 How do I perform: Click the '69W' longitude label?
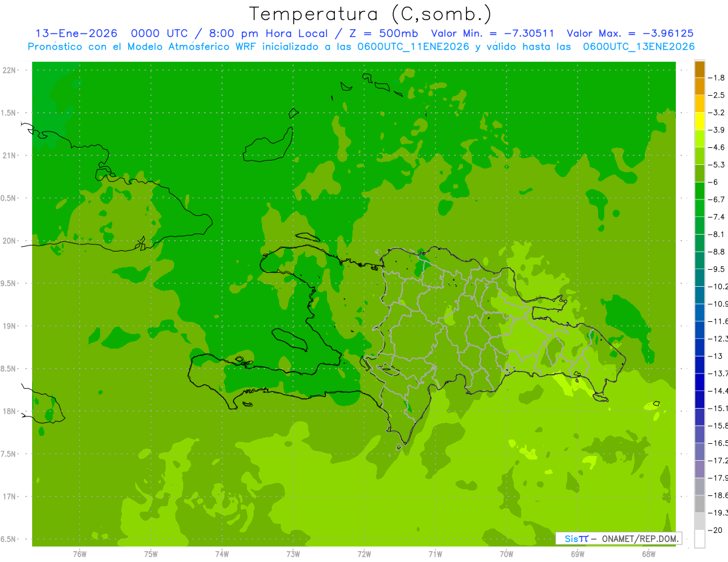coord(578,554)
